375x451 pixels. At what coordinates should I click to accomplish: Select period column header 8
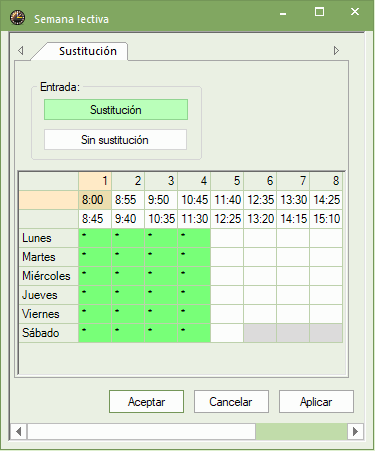(326, 181)
